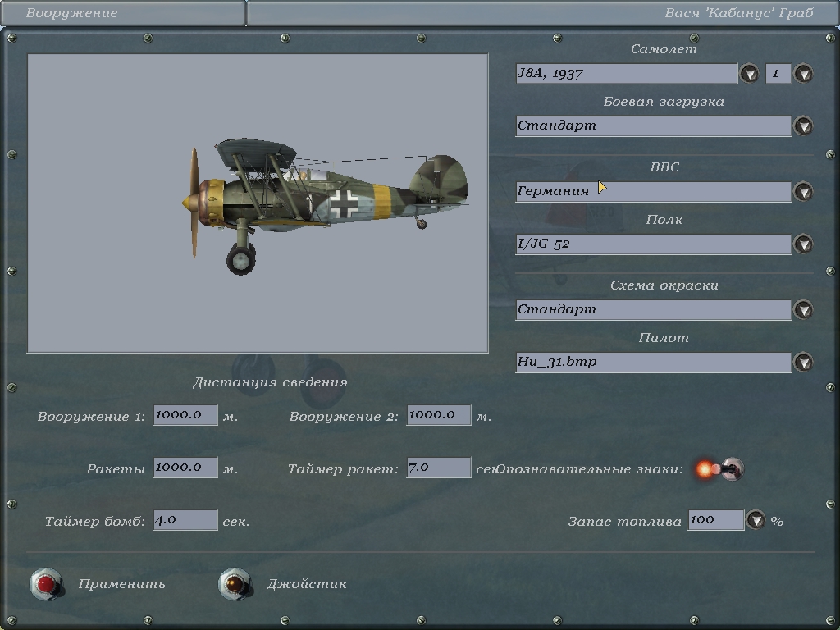Click the Таймер бомб input field
Viewport: 840px width, 630px height.
coord(185,520)
